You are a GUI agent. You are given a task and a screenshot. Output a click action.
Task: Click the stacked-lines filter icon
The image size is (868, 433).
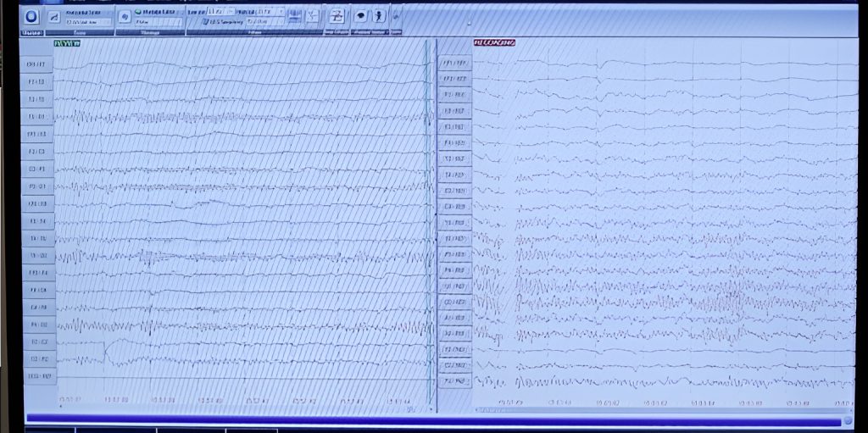[295, 16]
